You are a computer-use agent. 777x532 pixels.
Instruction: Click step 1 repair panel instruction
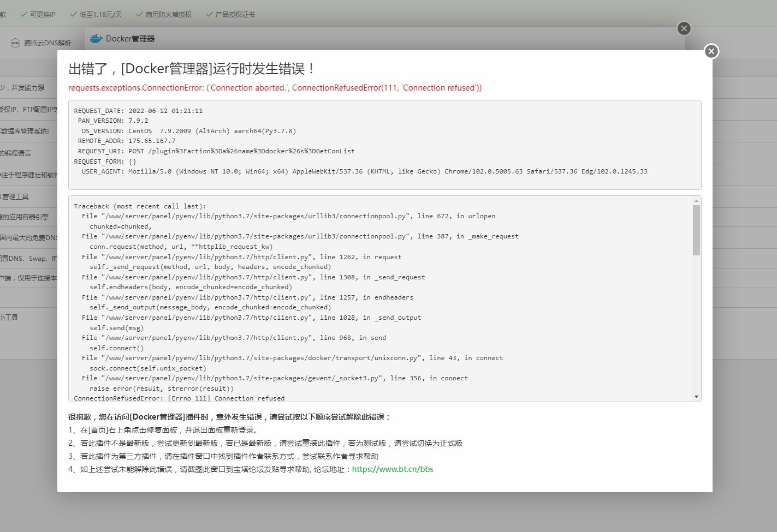(x=163, y=430)
